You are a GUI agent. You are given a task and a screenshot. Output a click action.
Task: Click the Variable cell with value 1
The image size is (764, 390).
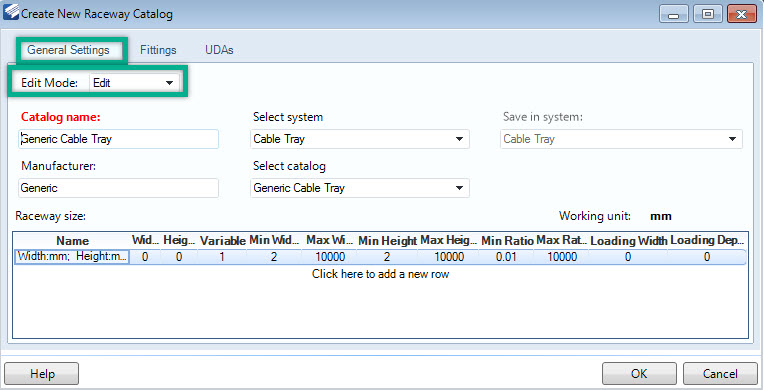pos(222,257)
